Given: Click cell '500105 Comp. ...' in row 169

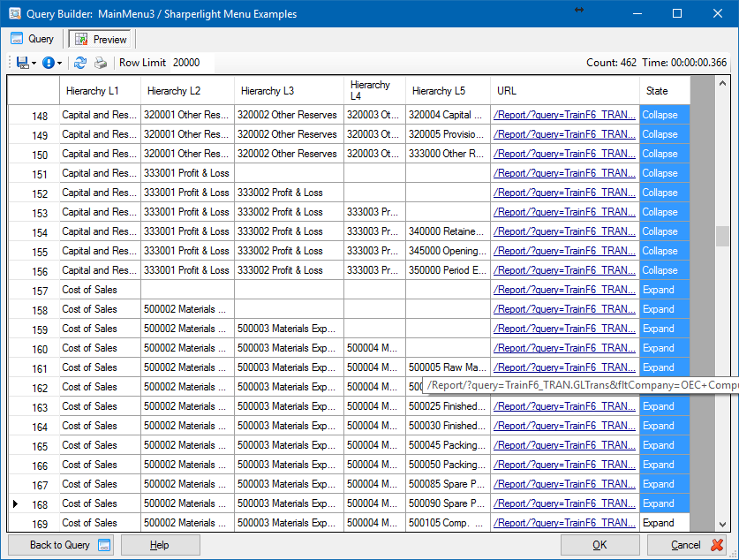Looking at the screenshot, I should [448, 523].
